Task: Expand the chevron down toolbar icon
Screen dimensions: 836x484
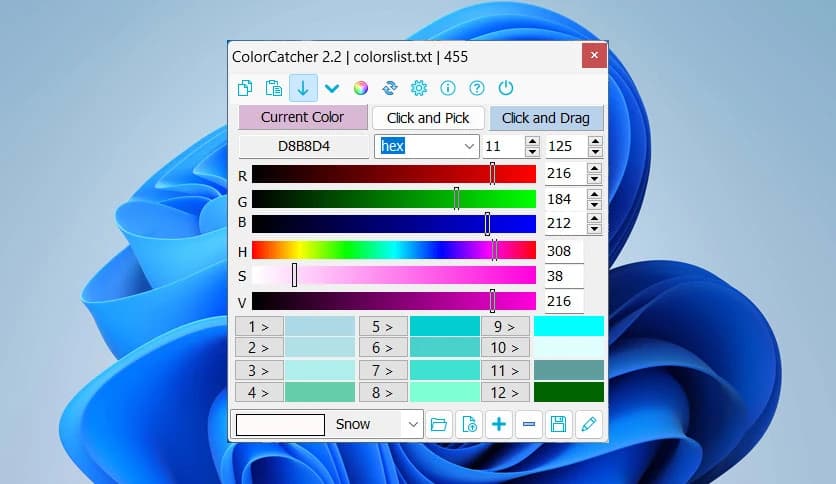Action: (x=332, y=88)
